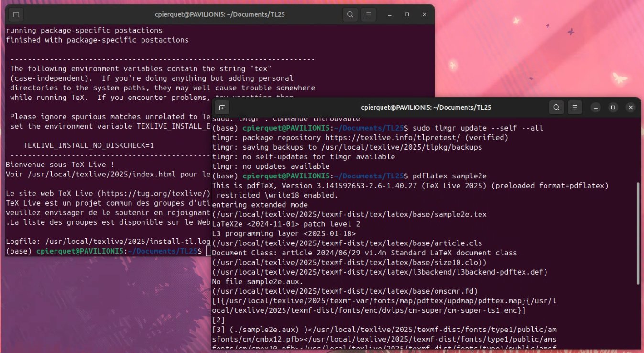This screenshot has height=353, width=644.
Task: Click "entering extended mode" line
Action: point(260,205)
